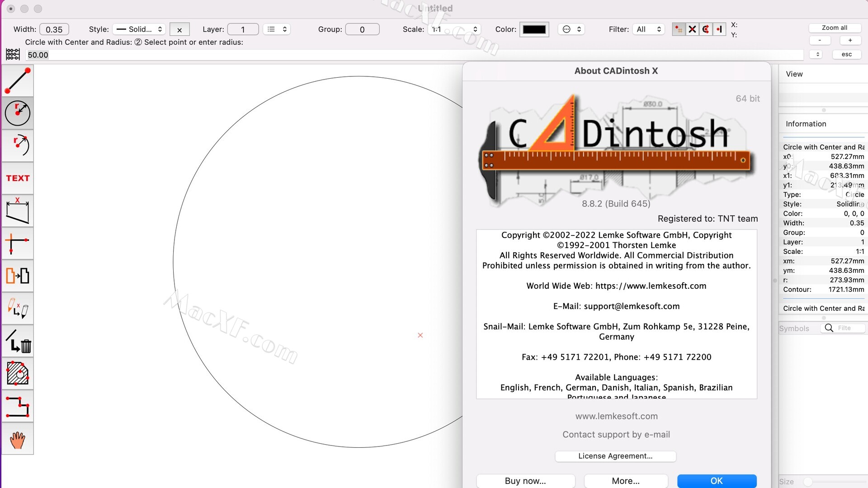868x488 pixels.
Task: Click the esc button
Action: coord(847,54)
